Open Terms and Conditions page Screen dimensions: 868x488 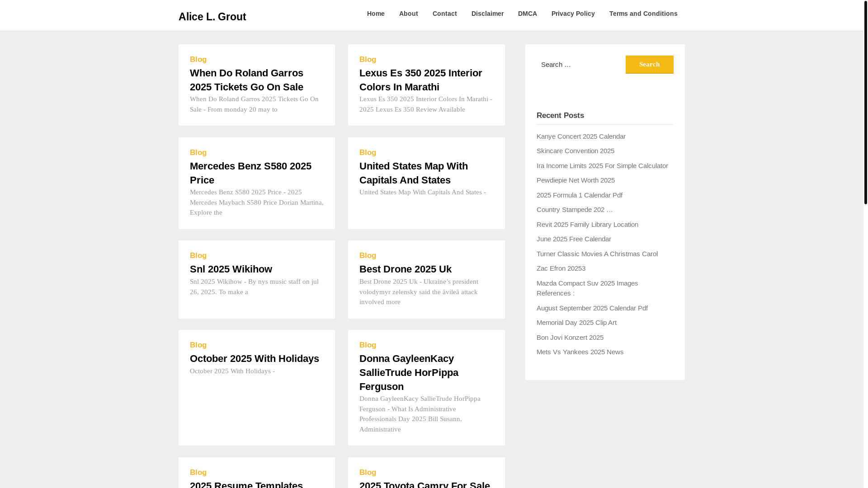[643, 14]
